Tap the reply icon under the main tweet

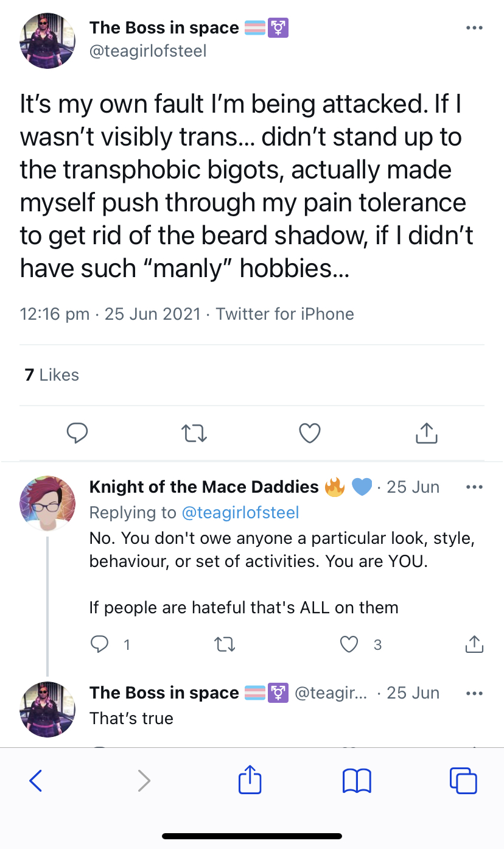tap(77, 433)
